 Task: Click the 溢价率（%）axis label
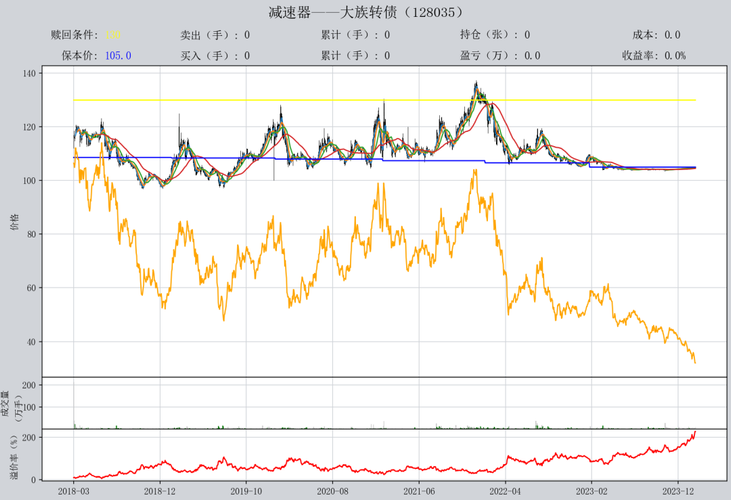14,457
